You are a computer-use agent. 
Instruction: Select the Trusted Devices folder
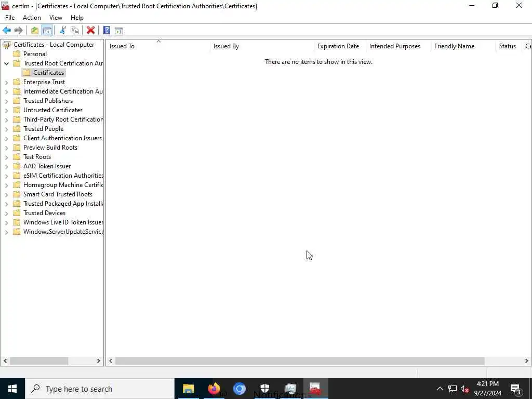tap(44, 212)
